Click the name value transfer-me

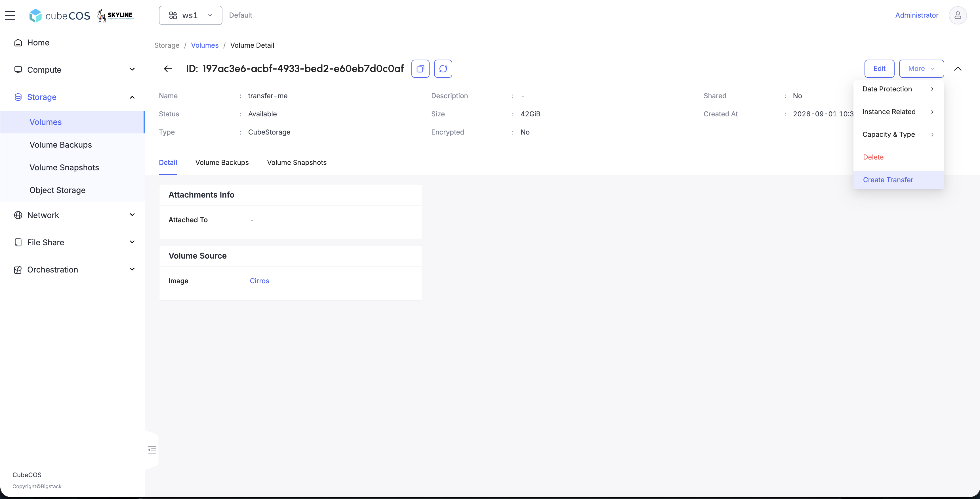pyautogui.click(x=268, y=96)
